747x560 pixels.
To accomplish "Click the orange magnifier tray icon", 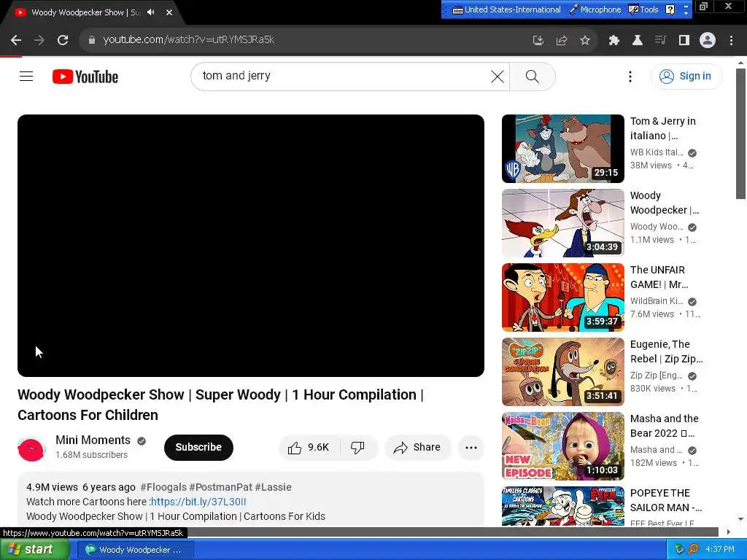I will point(693,550).
